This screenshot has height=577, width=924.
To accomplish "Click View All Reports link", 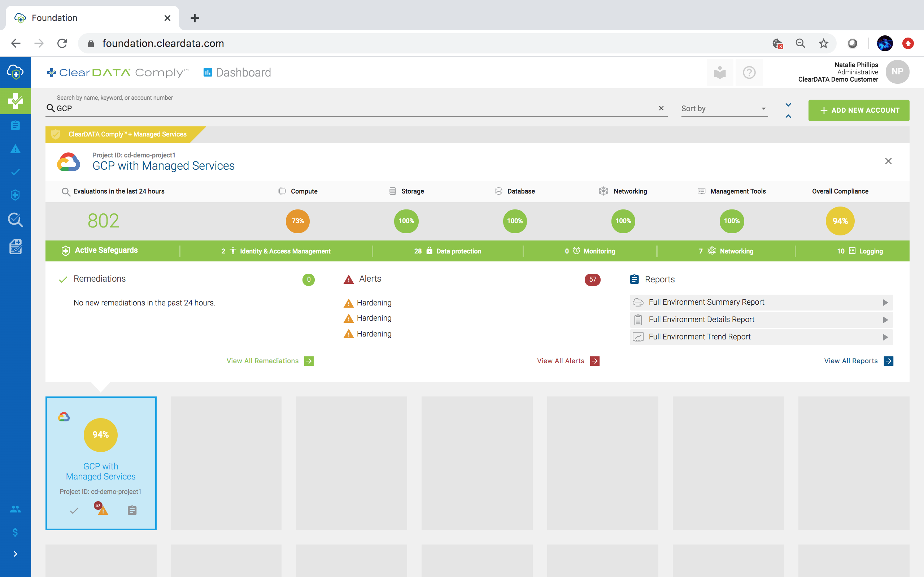I will 858,361.
